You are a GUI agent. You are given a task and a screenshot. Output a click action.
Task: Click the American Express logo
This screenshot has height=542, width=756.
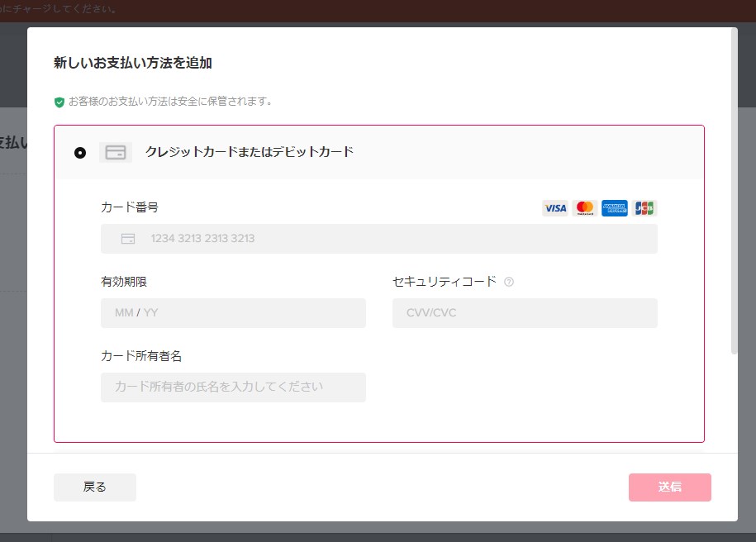pyautogui.click(x=615, y=208)
